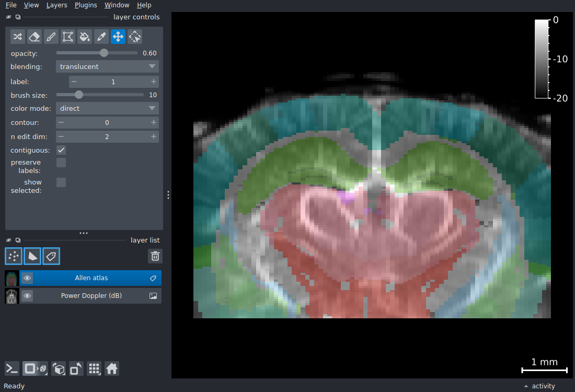Click the opacity slider handle
Viewport: 575px width, 392px height.
(104, 53)
